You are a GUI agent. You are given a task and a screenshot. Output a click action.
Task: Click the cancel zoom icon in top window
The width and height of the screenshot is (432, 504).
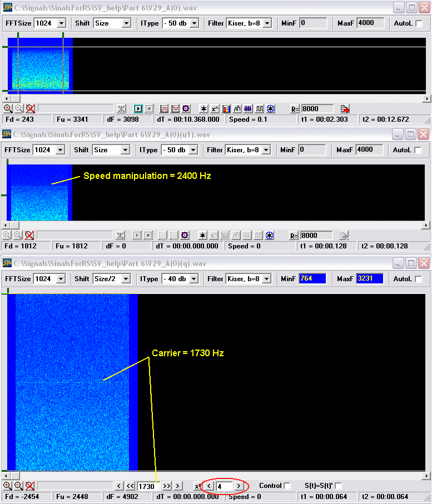[30, 109]
